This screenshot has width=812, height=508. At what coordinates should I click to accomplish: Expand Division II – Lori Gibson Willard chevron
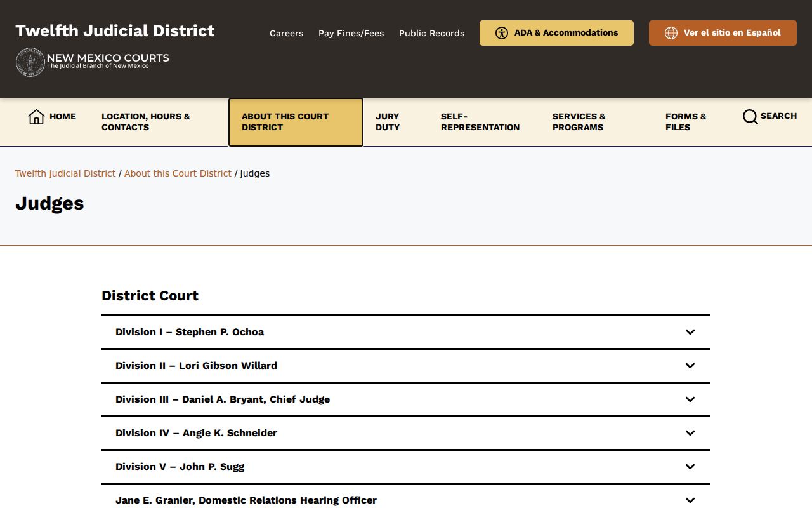[690, 366]
